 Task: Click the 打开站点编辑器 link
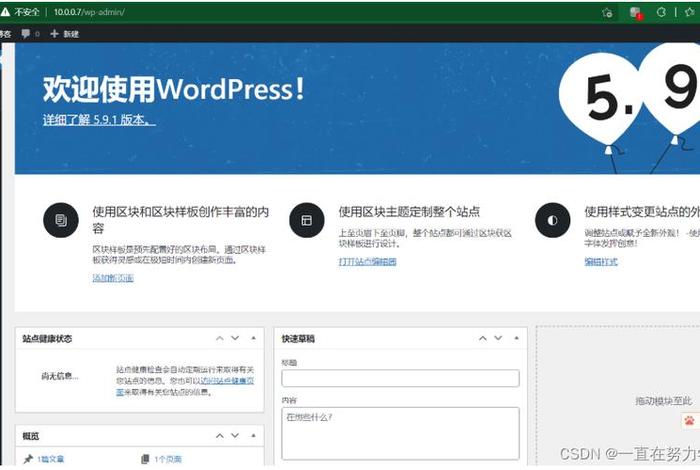tap(367, 262)
